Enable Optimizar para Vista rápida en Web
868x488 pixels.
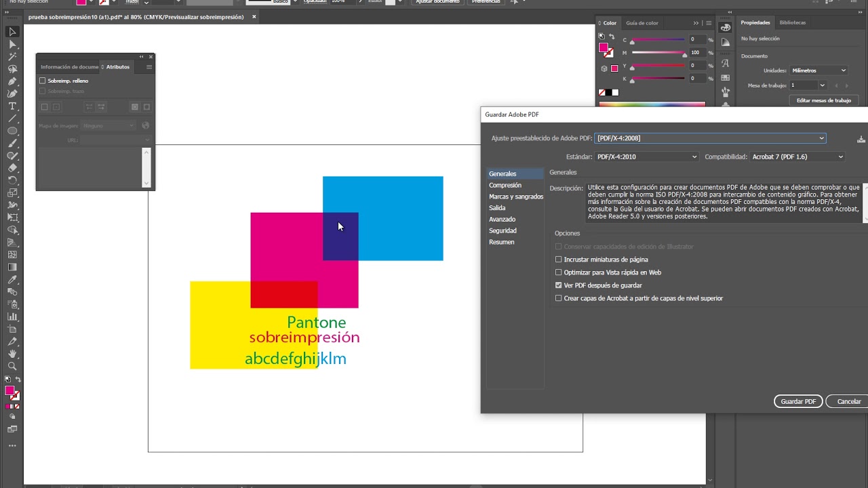point(559,272)
